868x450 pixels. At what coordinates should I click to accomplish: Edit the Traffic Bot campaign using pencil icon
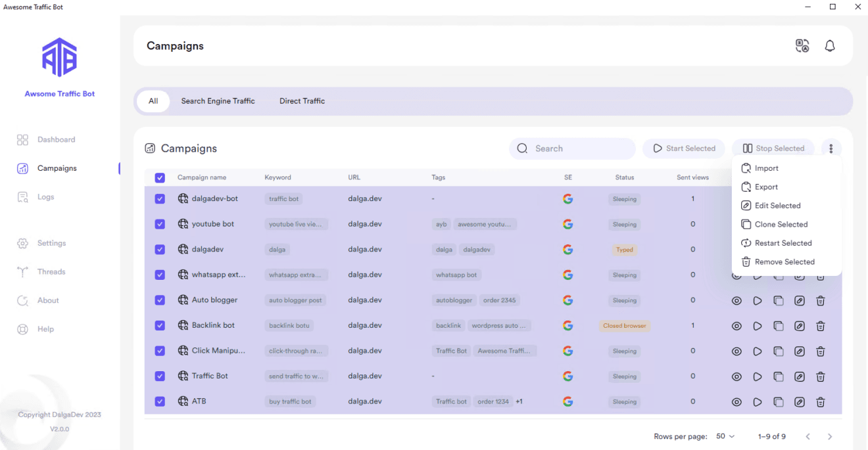click(799, 377)
